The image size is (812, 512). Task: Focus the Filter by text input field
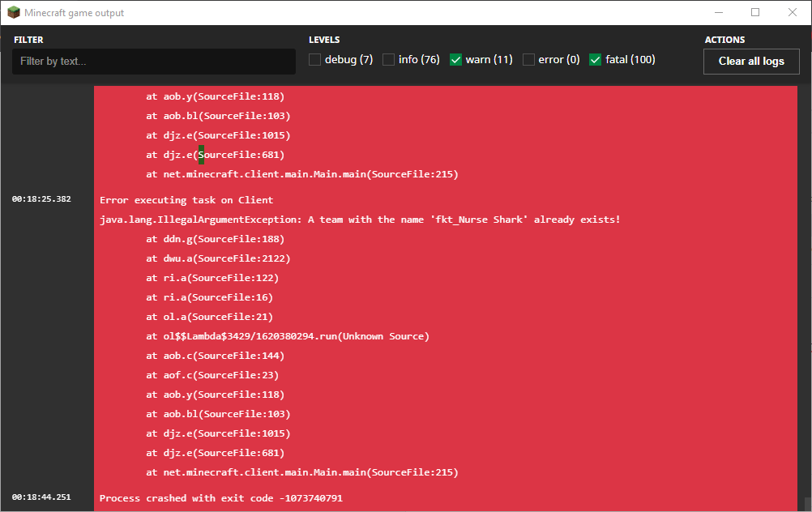pos(154,61)
